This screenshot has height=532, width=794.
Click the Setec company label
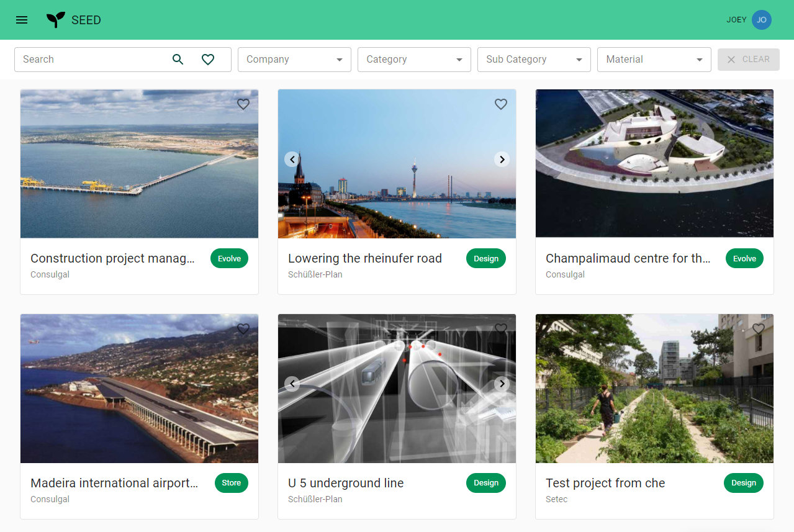[557, 499]
